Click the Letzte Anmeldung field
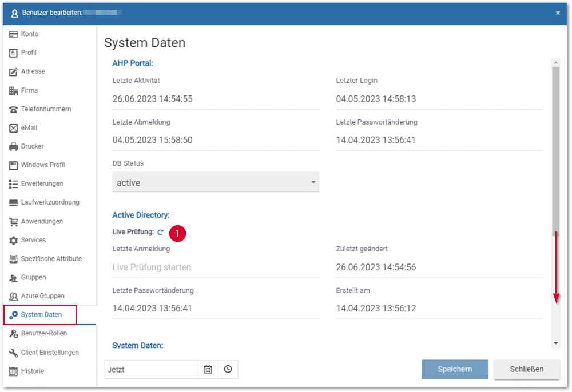Screen dimensions: 572x392 pos(216,267)
